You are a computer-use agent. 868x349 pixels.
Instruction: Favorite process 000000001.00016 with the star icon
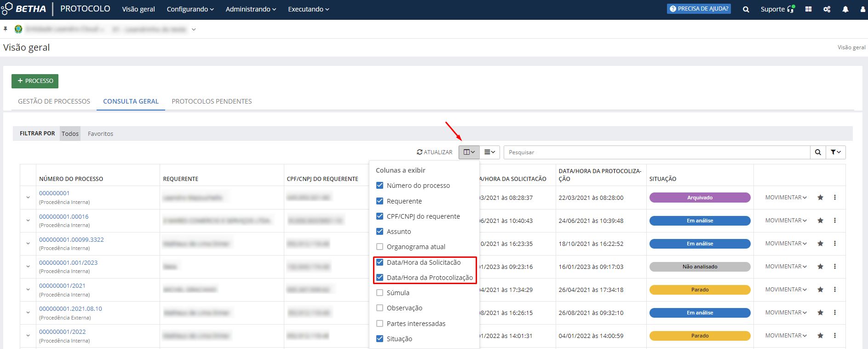click(x=820, y=221)
